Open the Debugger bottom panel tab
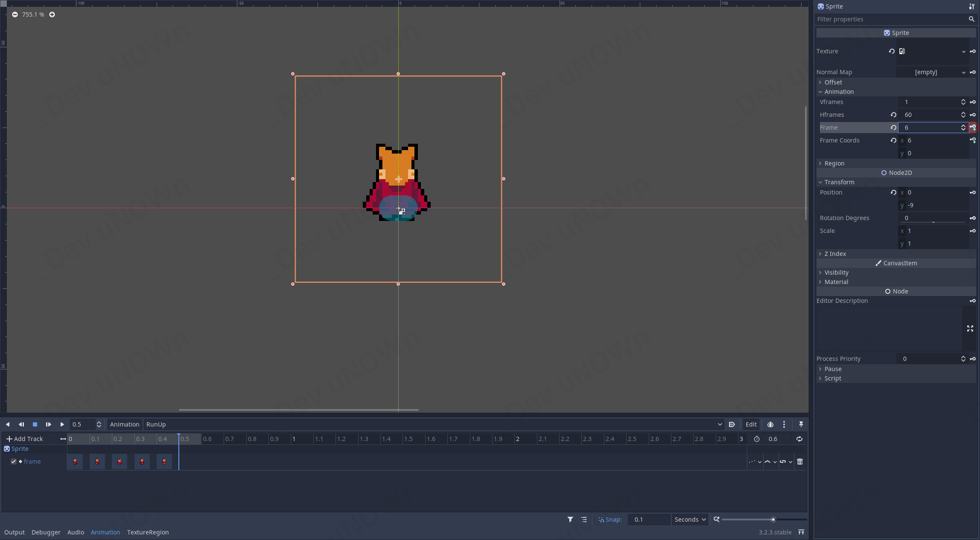 [46, 532]
